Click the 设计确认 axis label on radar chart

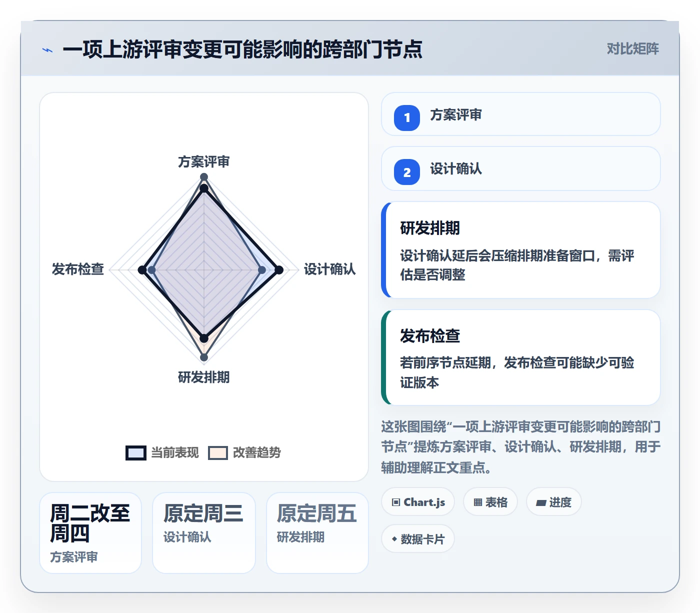coord(330,269)
